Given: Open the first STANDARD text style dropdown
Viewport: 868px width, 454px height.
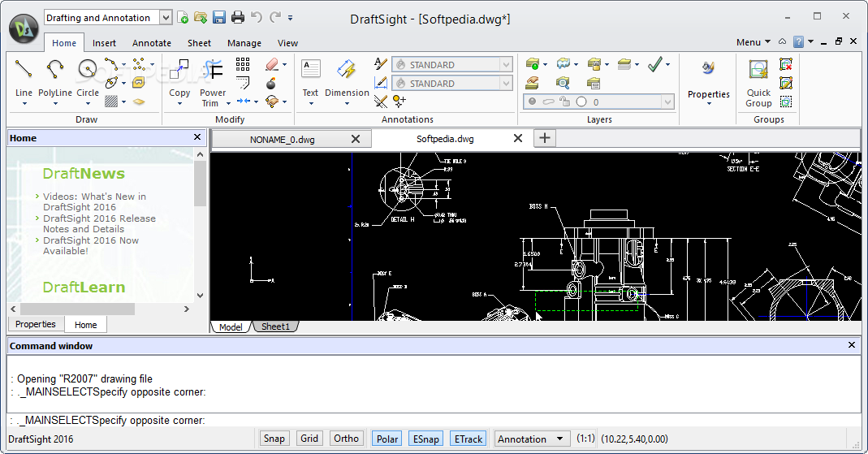Looking at the screenshot, I should [x=506, y=65].
